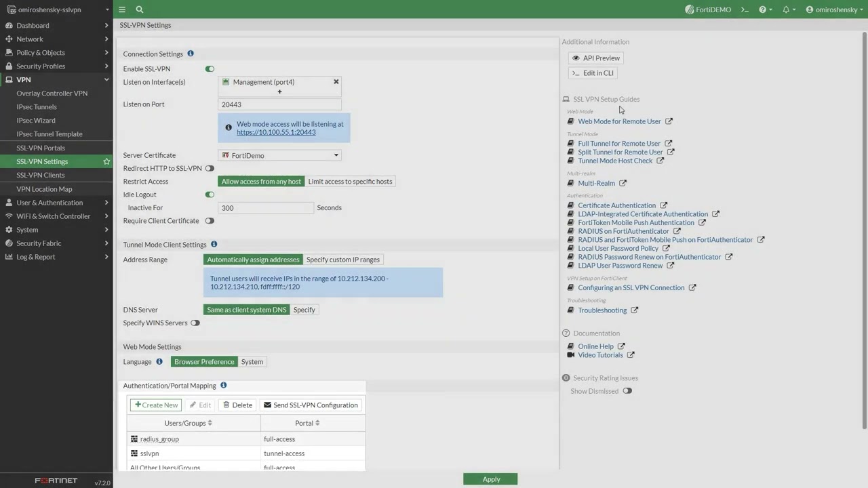The image size is (868, 488).
Task: Click the Video Tutorials camera icon
Action: [x=571, y=355]
